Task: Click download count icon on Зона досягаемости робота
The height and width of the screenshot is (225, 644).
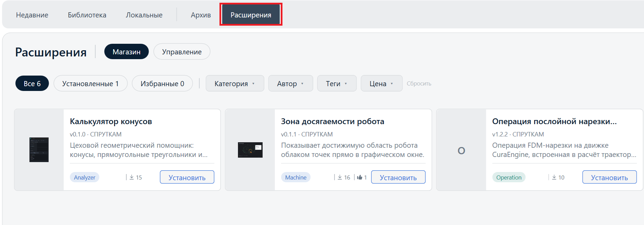Action: [x=340, y=177]
